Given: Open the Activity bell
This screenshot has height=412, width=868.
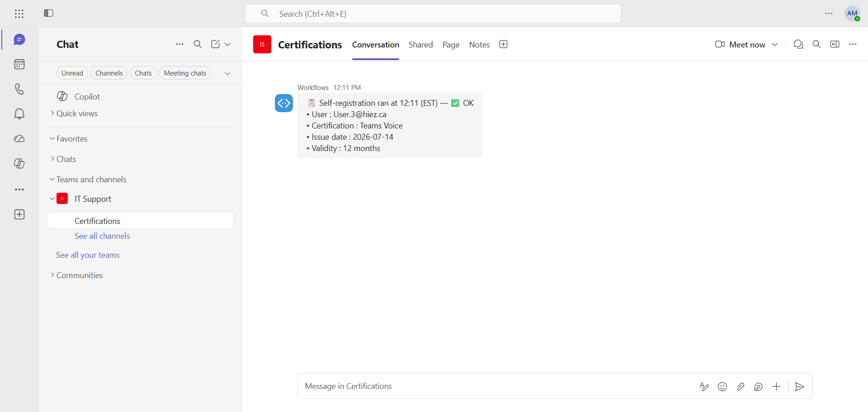Looking at the screenshot, I should [19, 114].
